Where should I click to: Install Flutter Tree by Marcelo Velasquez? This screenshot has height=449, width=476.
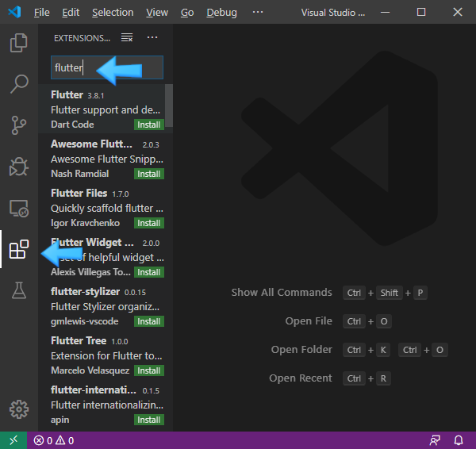coord(149,370)
